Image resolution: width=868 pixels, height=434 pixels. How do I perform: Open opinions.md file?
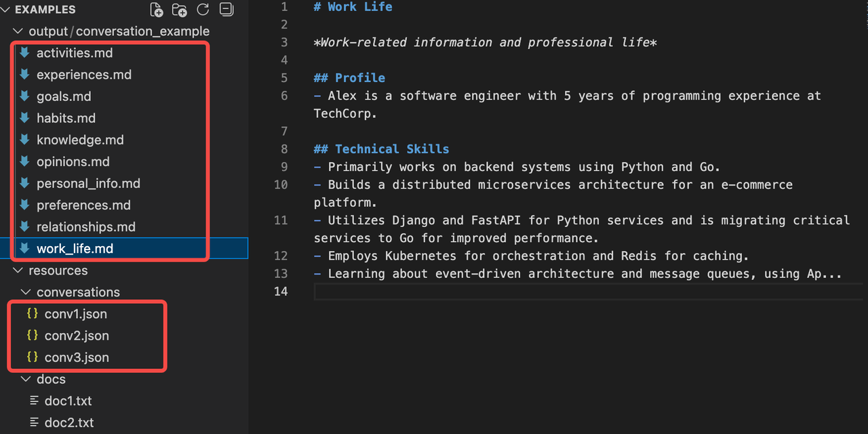73,161
